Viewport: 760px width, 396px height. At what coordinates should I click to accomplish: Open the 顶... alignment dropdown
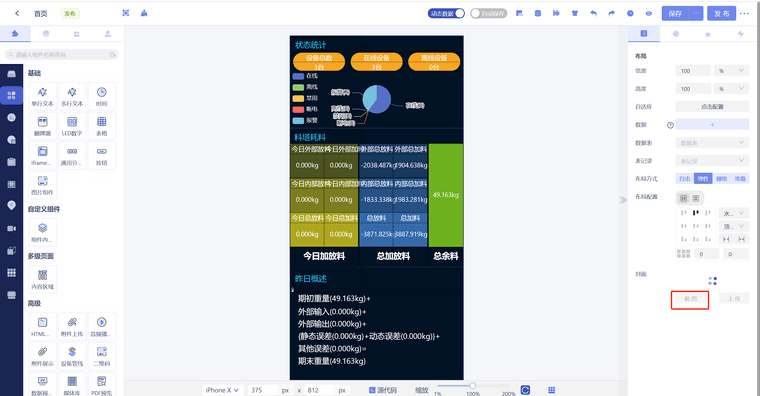point(734,226)
